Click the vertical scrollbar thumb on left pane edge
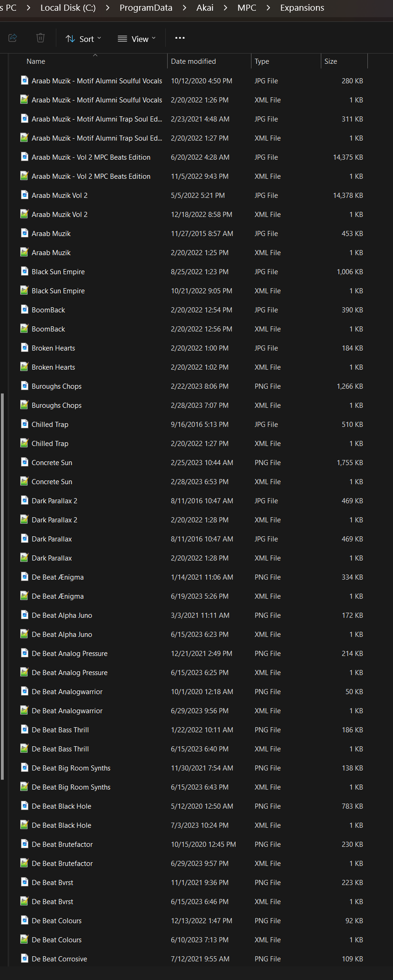This screenshot has height=980, width=393. (2, 587)
